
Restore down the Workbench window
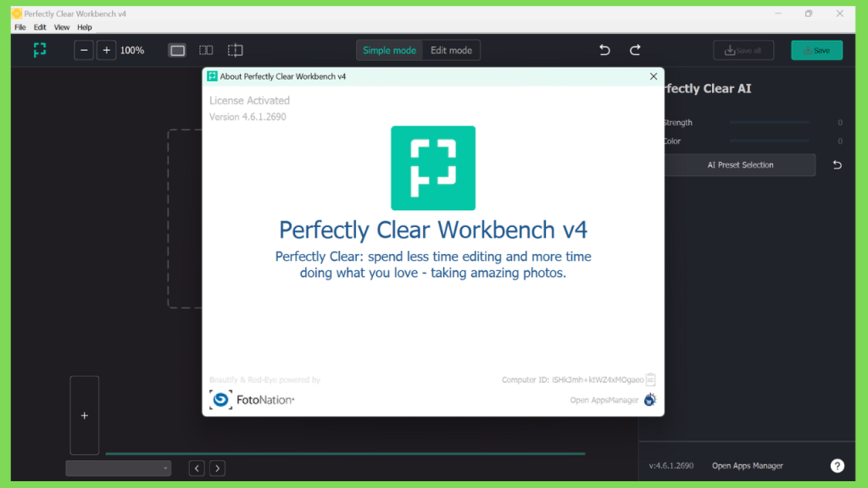tap(809, 14)
